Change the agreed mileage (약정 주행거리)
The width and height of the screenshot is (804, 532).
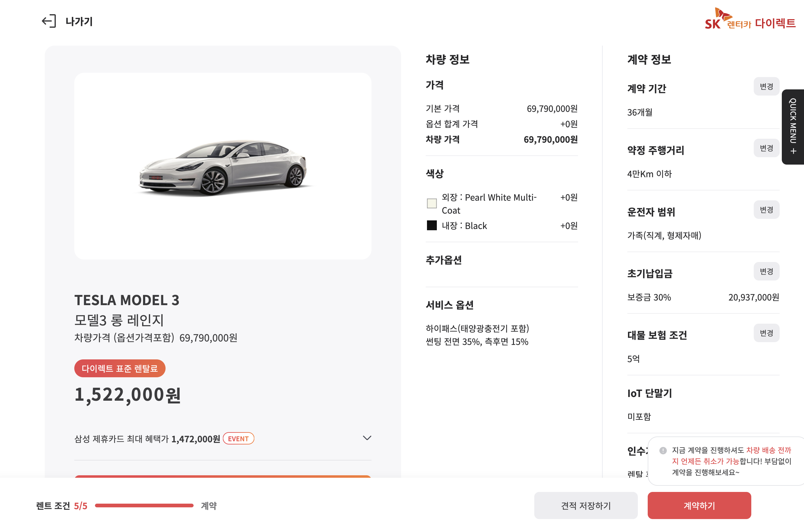click(766, 148)
